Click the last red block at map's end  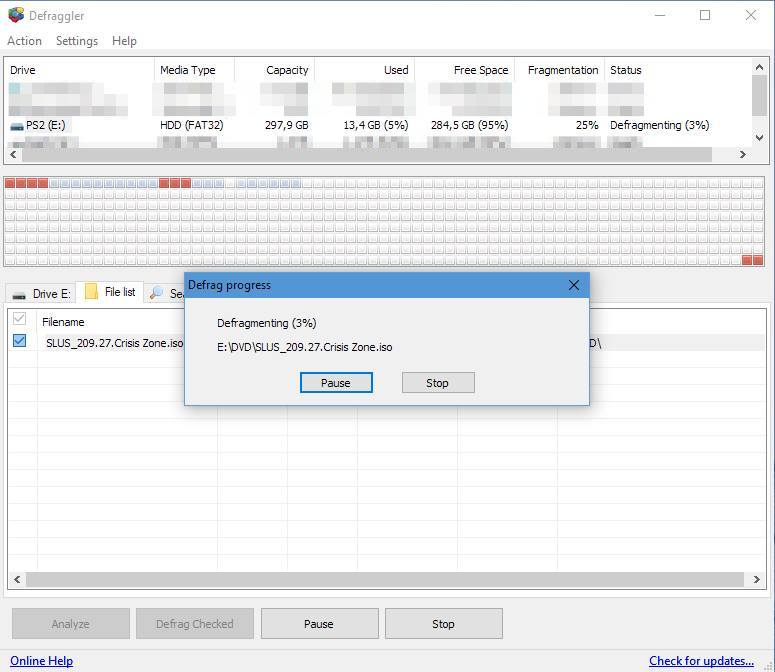(x=758, y=260)
